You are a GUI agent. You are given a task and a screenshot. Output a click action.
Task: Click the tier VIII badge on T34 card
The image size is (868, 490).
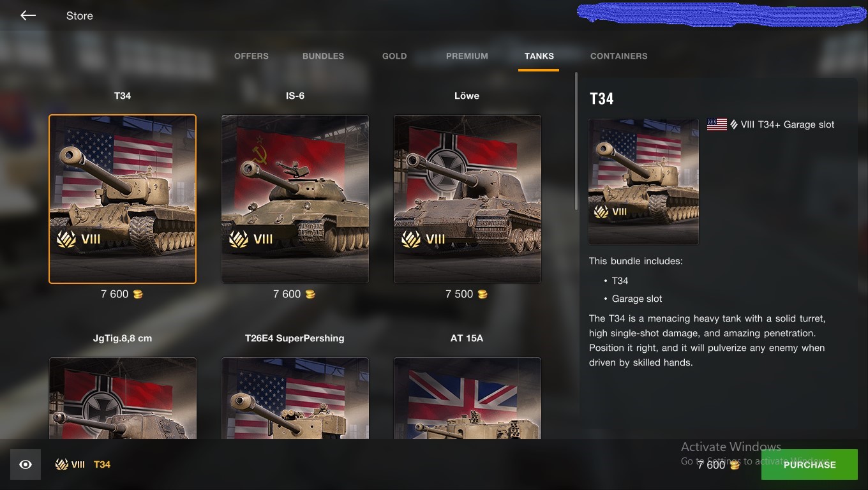pyautogui.click(x=79, y=239)
